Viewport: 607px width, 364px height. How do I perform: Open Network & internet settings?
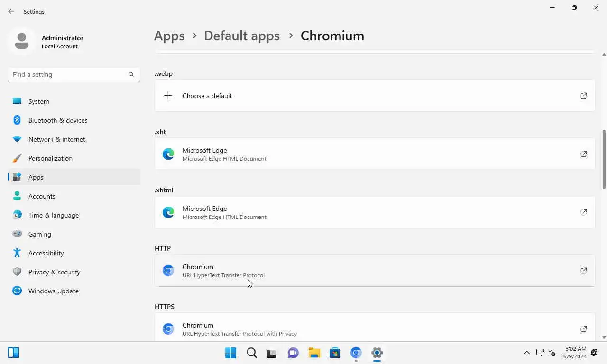(x=74, y=139)
